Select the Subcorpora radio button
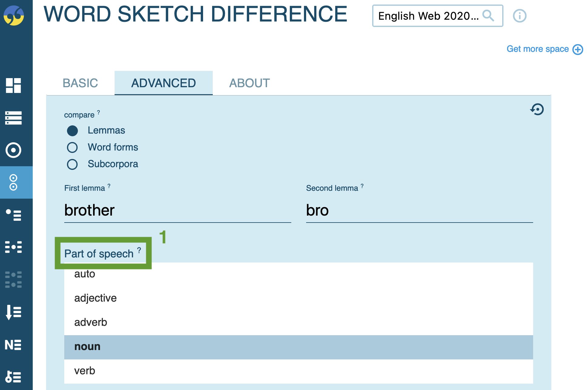 [72, 164]
